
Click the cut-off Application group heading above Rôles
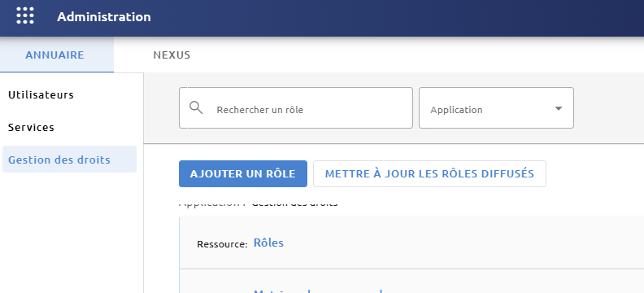click(259, 203)
